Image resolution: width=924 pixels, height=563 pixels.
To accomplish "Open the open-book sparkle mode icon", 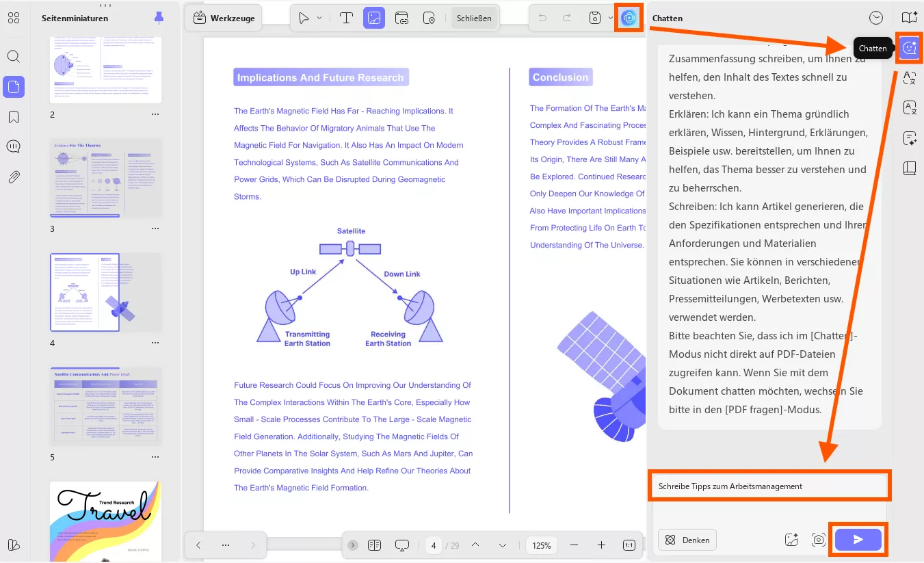I will click(x=910, y=18).
